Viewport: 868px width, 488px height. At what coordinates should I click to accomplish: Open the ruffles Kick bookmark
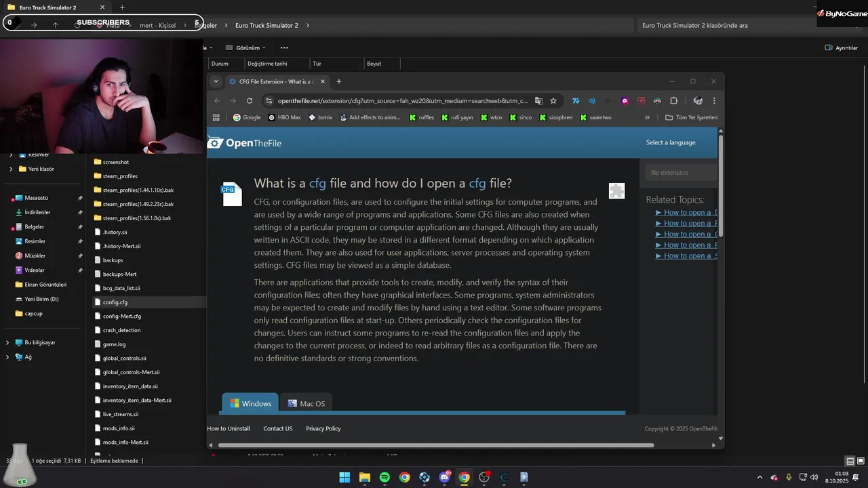coord(422,117)
